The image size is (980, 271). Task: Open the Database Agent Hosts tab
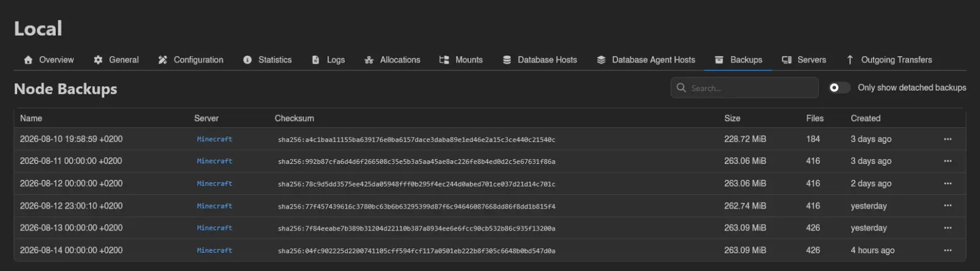coord(646,60)
